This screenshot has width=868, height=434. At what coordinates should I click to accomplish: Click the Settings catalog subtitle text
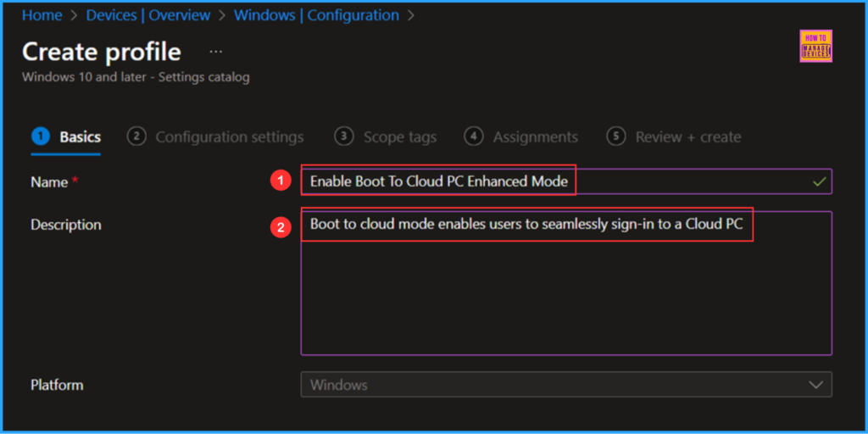(136, 77)
